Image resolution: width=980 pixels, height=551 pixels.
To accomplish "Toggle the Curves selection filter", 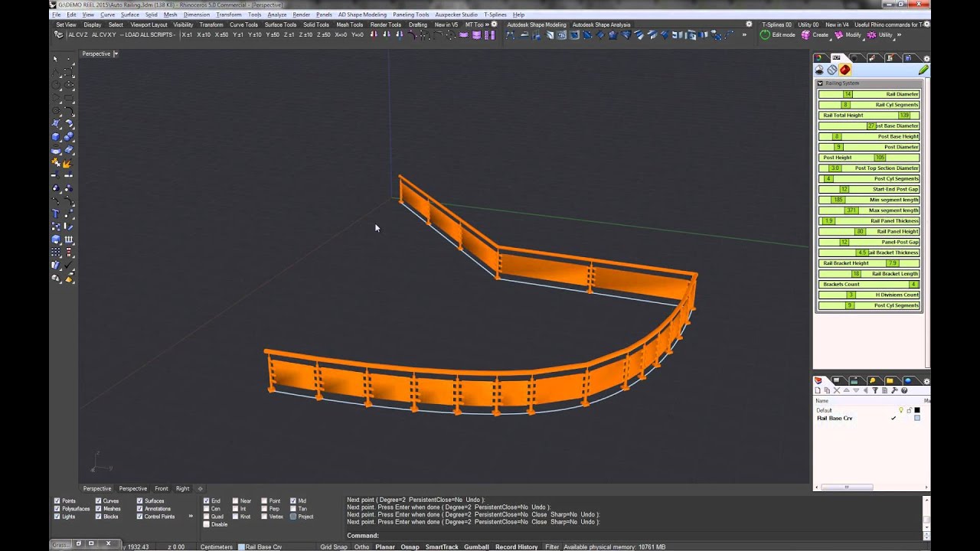I will tap(98, 501).
